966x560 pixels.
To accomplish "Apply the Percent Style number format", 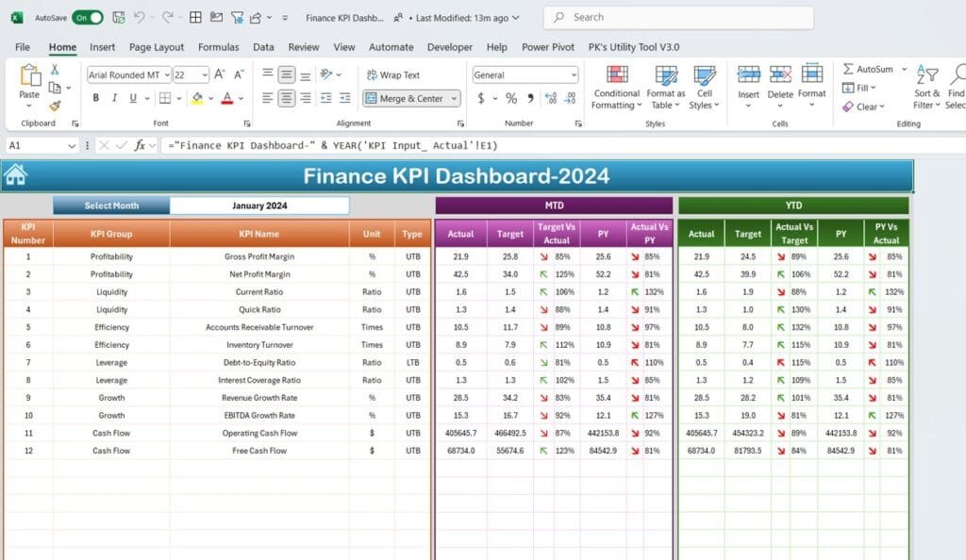I will click(x=511, y=97).
